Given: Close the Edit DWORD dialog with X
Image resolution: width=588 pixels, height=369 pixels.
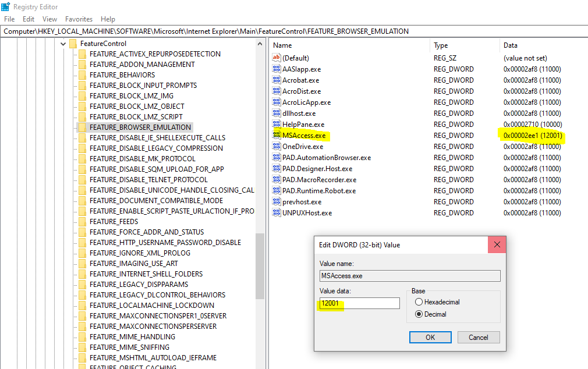Looking at the screenshot, I should [x=497, y=244].
